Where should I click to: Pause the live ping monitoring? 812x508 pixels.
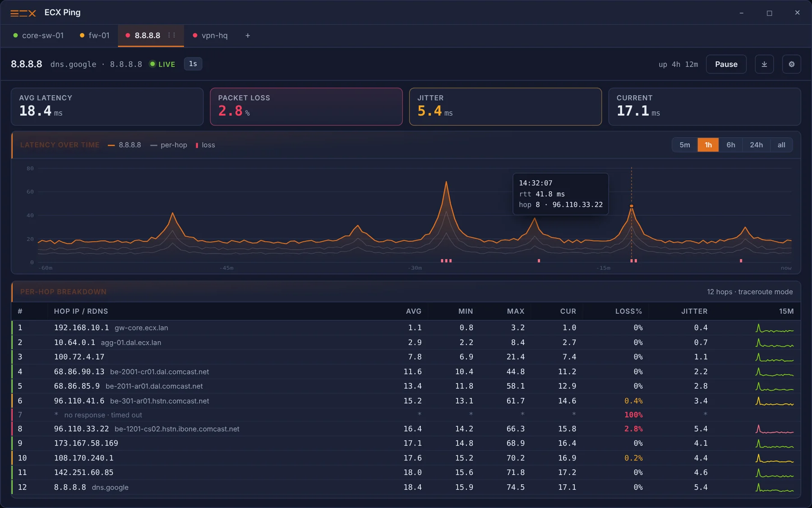pos(726,64)
